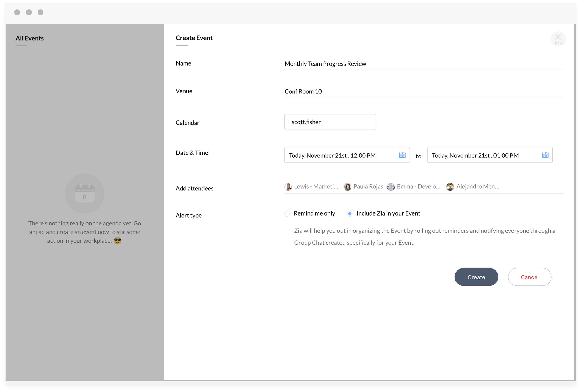Viewport: 582px width, 392px height.
Task: Click the event Name input field
Action: coord(423,64)
